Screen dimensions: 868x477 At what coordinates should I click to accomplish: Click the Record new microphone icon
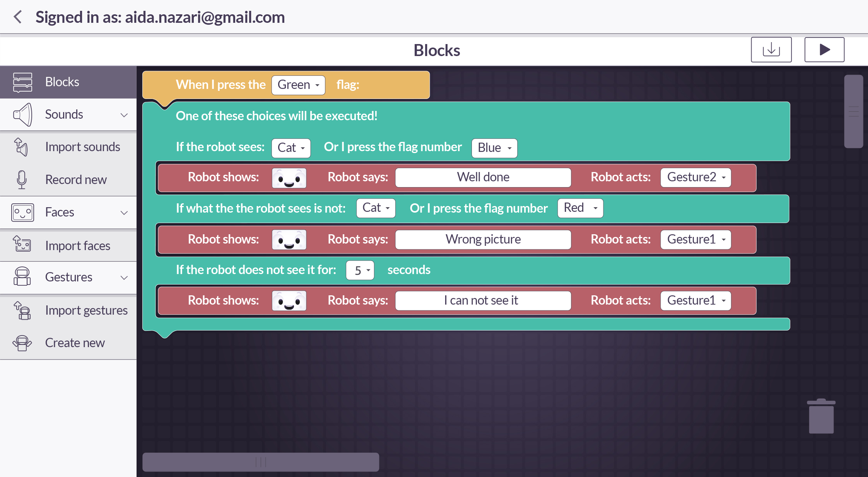(22, 180)
